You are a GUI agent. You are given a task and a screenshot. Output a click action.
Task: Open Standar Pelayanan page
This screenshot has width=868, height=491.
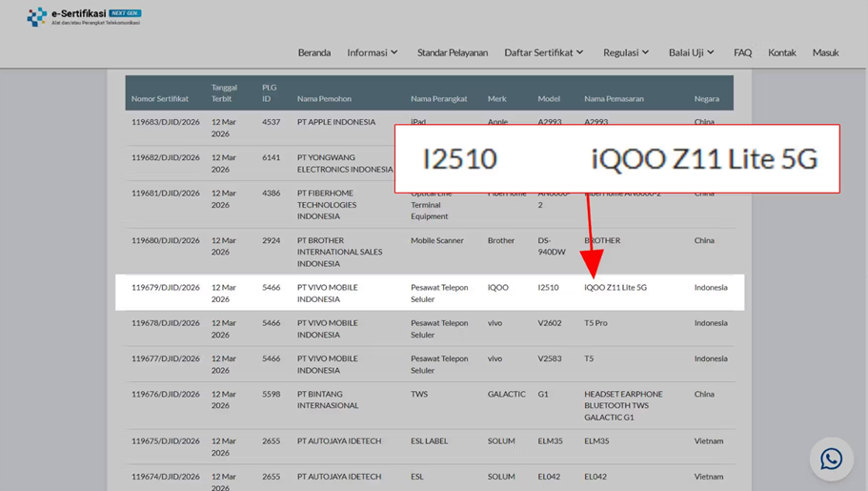click(x=453, y=52)
